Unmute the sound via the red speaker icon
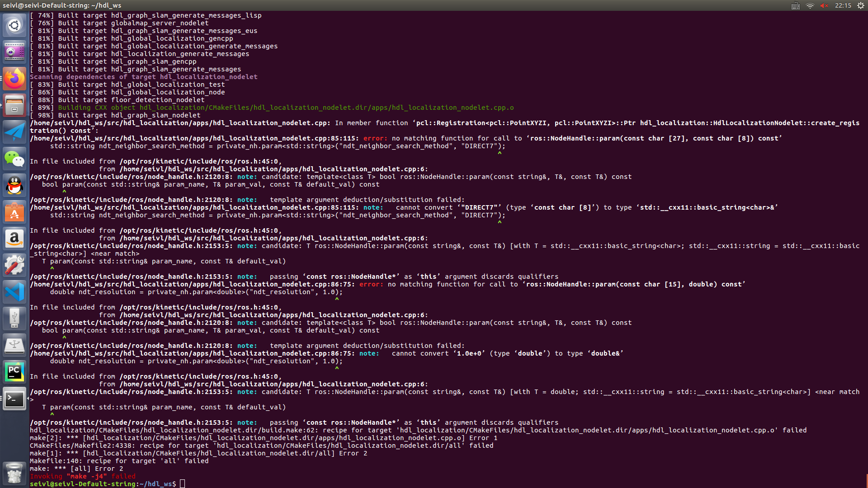This screenshot has width=868, height=488. pyautogui.click(x=824, y=6)
